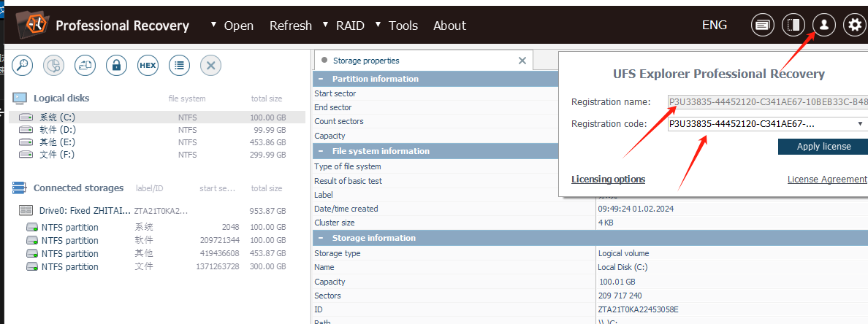
Task: Select the 其他 (E:) logical disk row
Action: point(157,142)
